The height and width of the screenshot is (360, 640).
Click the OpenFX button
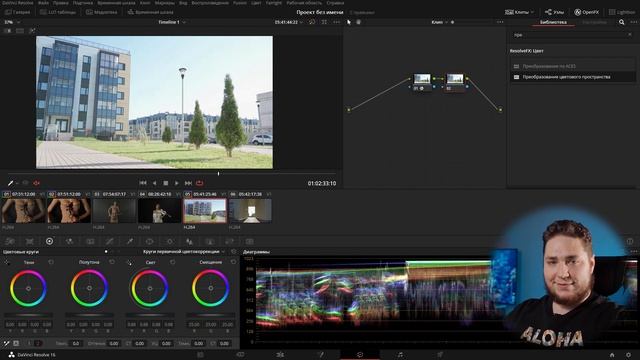click(x=587, y=12)
